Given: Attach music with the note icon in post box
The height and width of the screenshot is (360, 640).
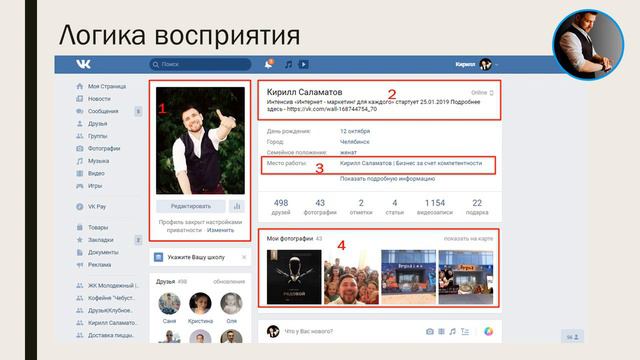Looking at the screenshot, I should click(x=453, y=331).
